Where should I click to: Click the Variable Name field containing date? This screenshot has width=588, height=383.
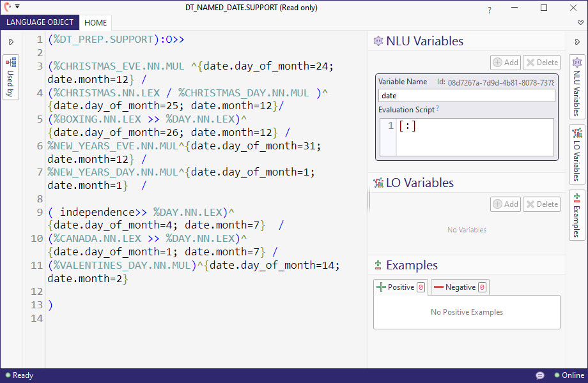pyautogui.click(x=467, y=96)
